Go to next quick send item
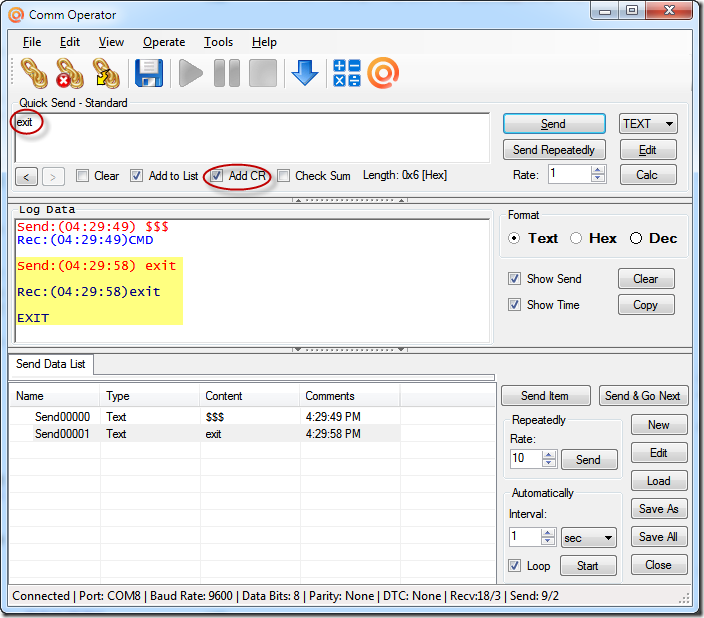704x618 pixels. click(x=53, y=177)
